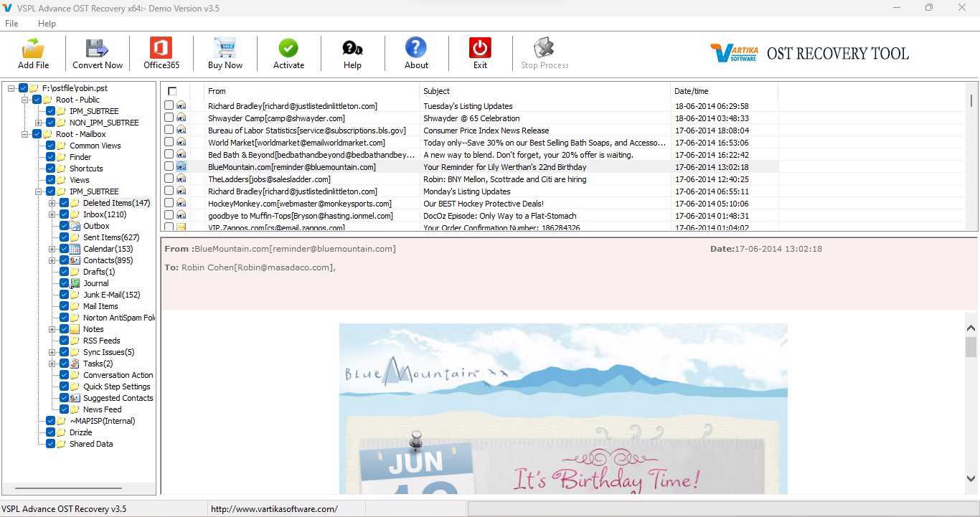Tick the BlueMountain.com email row checkbox
Viewport: 980px width, 517px height.
(169, 166)
